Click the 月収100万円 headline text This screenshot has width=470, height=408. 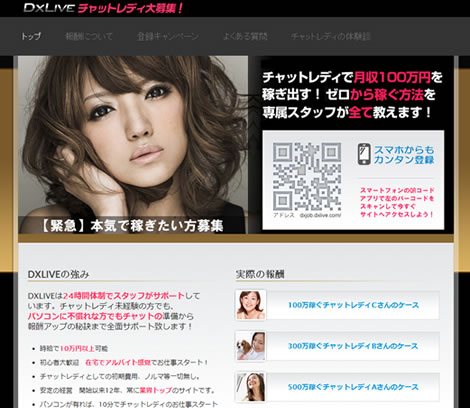pos(392,77)
